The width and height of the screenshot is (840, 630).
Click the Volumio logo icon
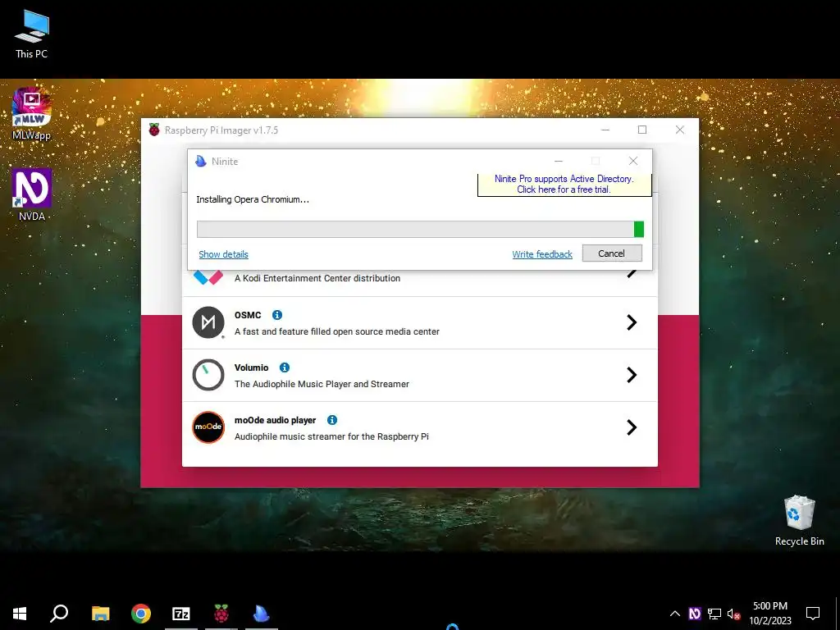[x=208, y=375]
